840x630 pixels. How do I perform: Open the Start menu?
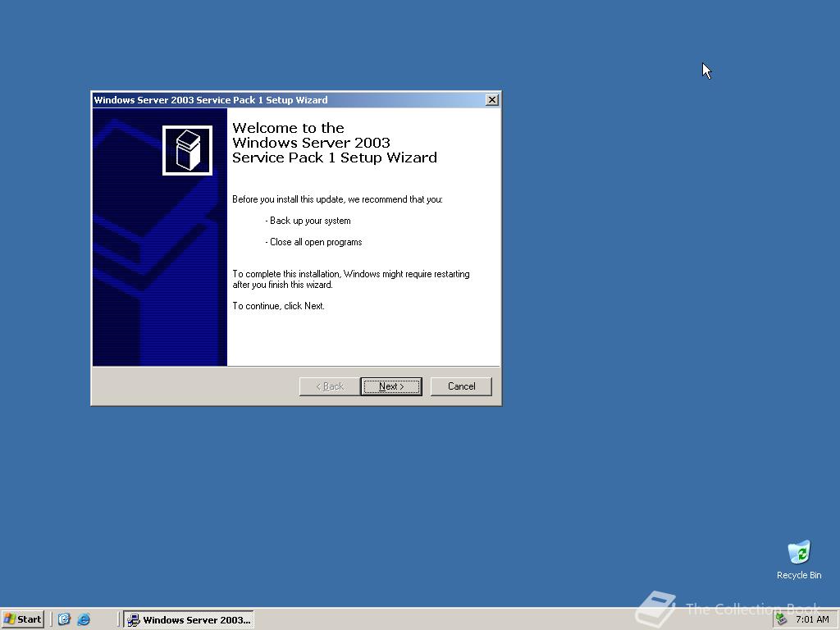22,619
